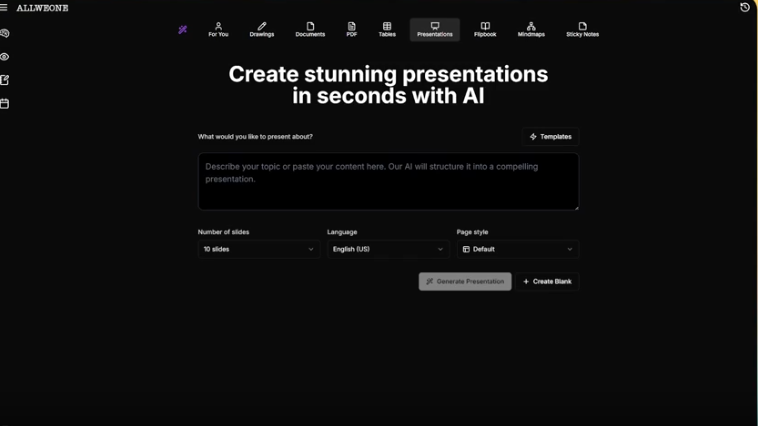Click the eye icon in the sidebar
758x426 pixels.
tap(5, 57)
